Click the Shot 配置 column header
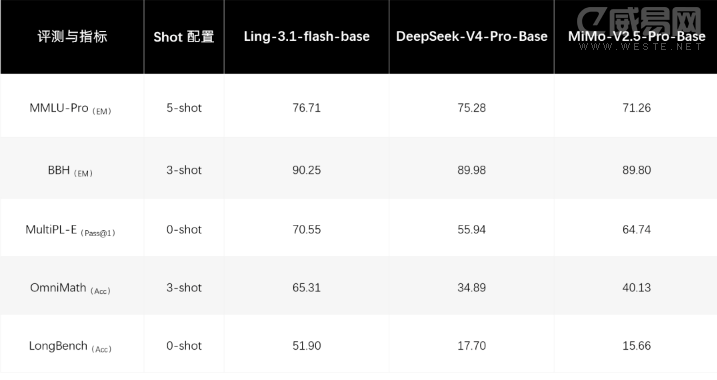 click(x=184, y=37)
